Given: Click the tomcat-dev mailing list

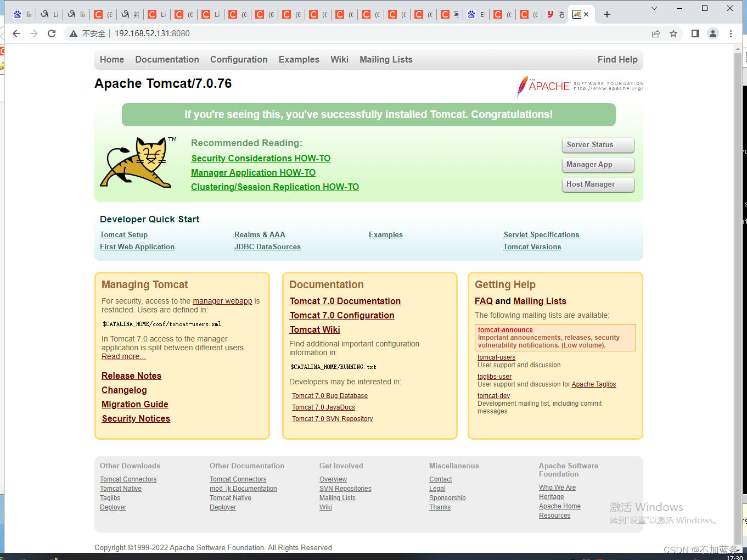Looking at the screenshot, I should (x=493, y=396).
